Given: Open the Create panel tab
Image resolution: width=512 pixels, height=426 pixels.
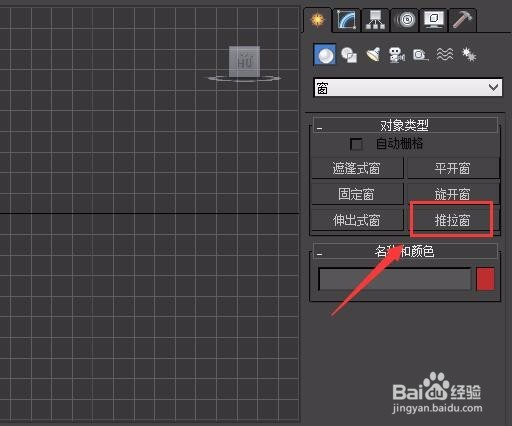Looking at the screenshot, I should click(x=318, y=20).
